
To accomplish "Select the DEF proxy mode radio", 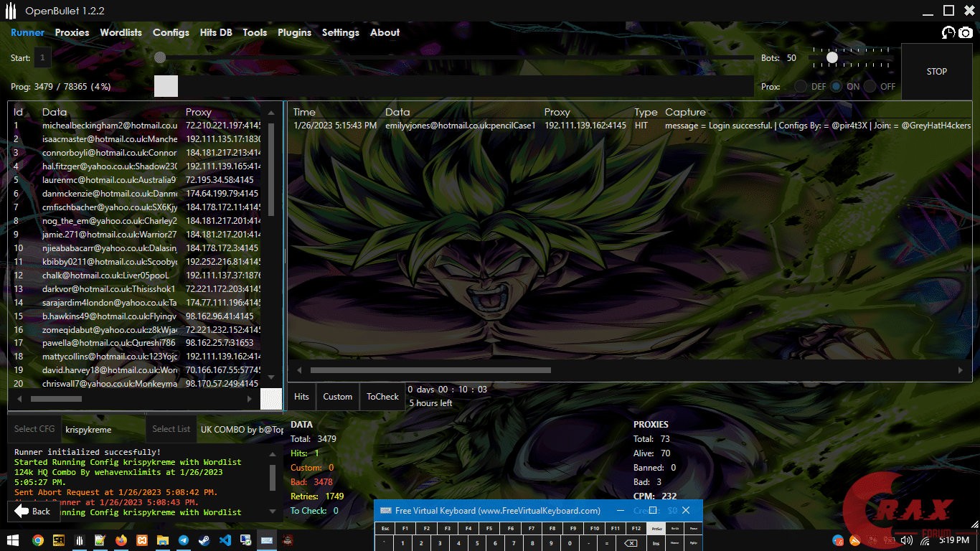I will pyautogui.click(x=800, y=86).
